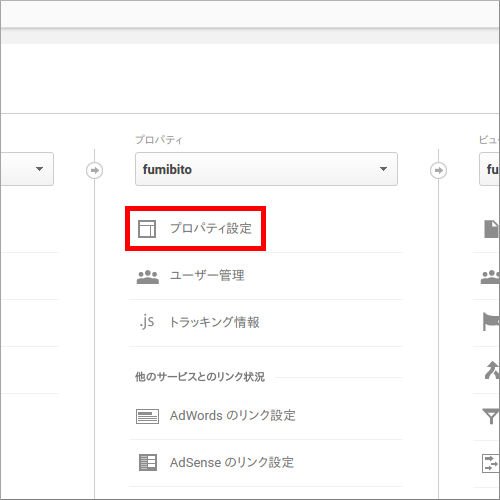Screen dimensions: 500x500
Task: Click the .js icon beside トラッキング情報
Action: click(147, 321)
